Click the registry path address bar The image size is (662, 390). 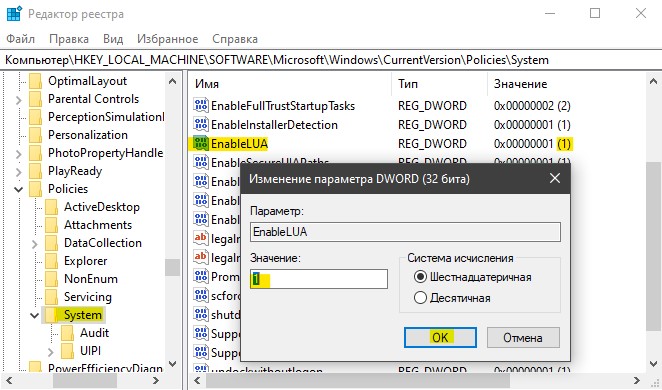(331, 60)
